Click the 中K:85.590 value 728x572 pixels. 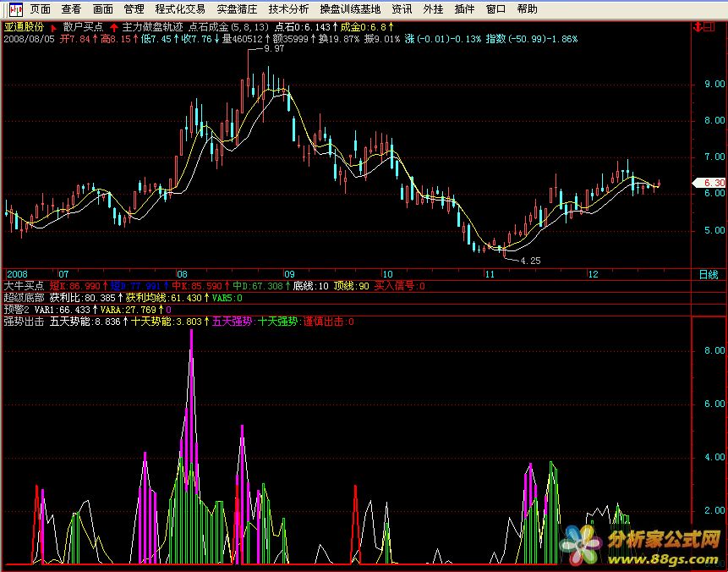tap(197, 286)
